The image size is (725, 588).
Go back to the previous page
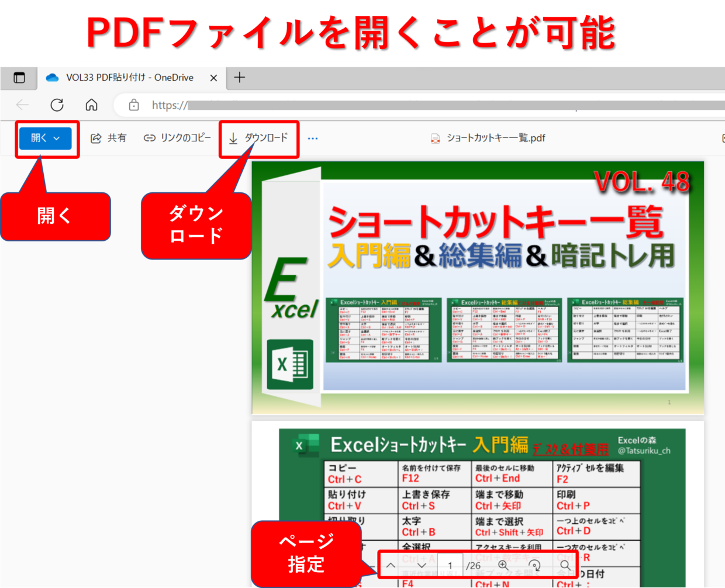click(x=22, y=105)
